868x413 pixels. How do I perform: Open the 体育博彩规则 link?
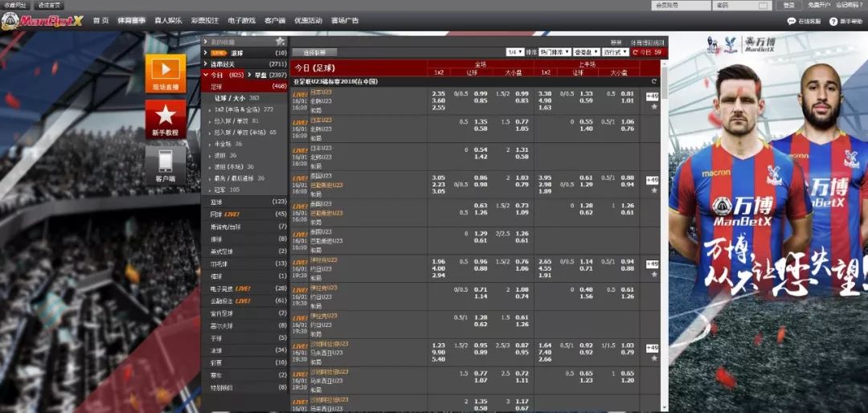[x=647, y=42]
